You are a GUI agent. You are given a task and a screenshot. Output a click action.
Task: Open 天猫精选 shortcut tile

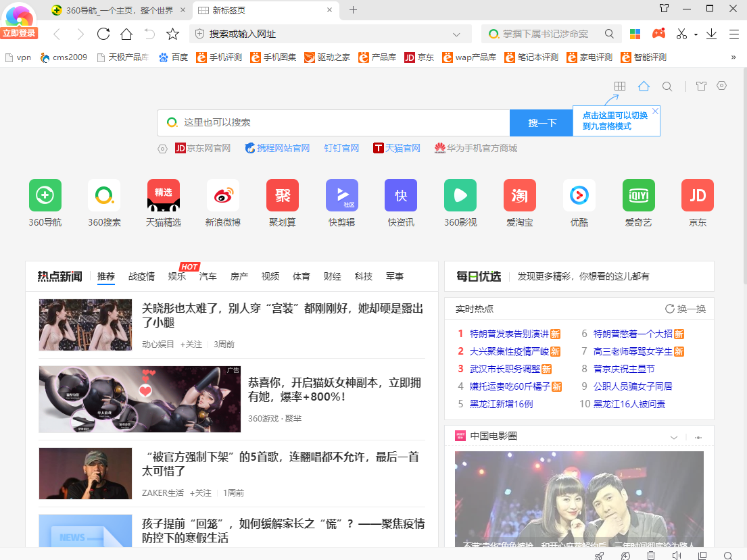164,203
